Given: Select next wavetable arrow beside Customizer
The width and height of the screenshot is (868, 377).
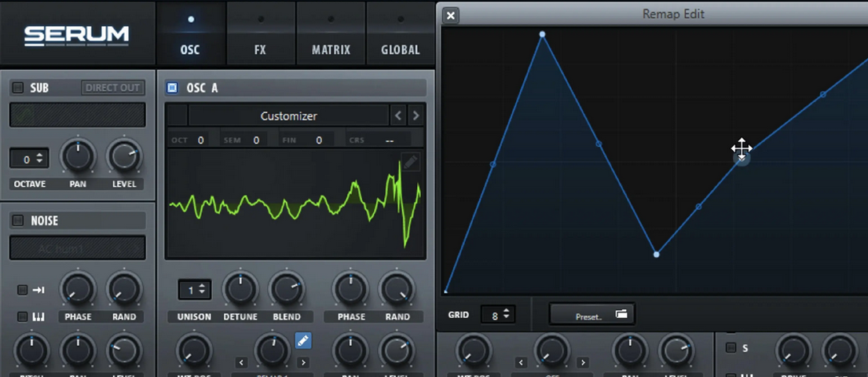Looking at the screenshot, I should point(416,115).
